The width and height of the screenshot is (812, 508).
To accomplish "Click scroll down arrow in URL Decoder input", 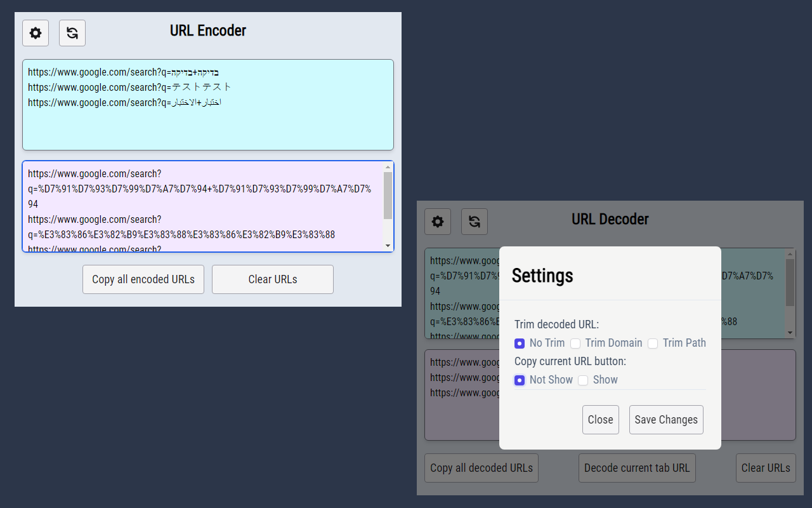I will click(x=790, y=333).
